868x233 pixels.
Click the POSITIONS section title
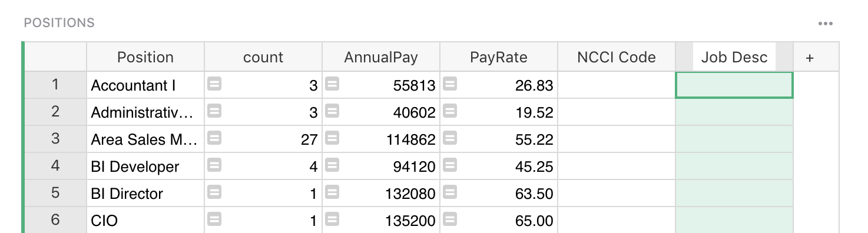59,23
